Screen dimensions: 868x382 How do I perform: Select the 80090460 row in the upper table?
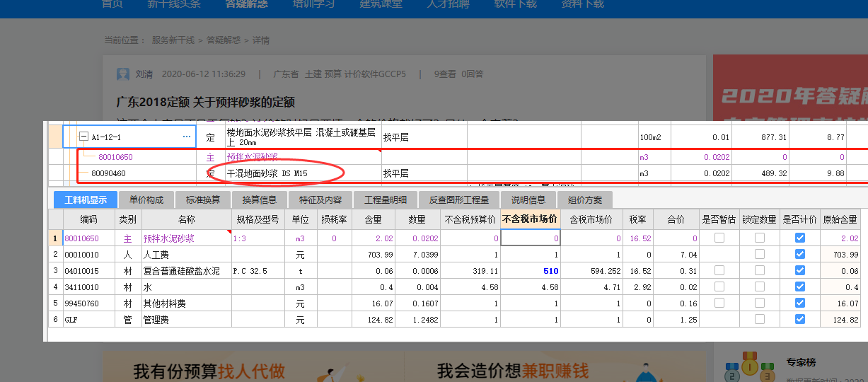[458, 173]
